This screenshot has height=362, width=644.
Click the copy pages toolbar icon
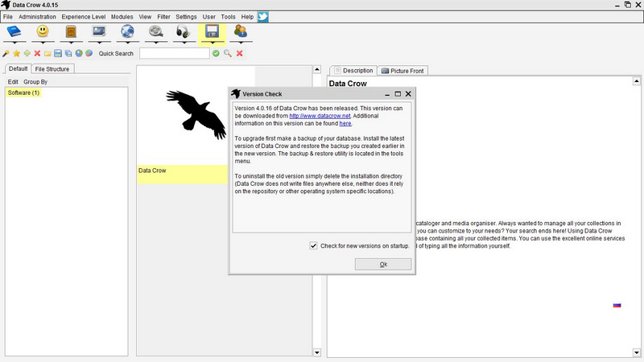(68, 53)
